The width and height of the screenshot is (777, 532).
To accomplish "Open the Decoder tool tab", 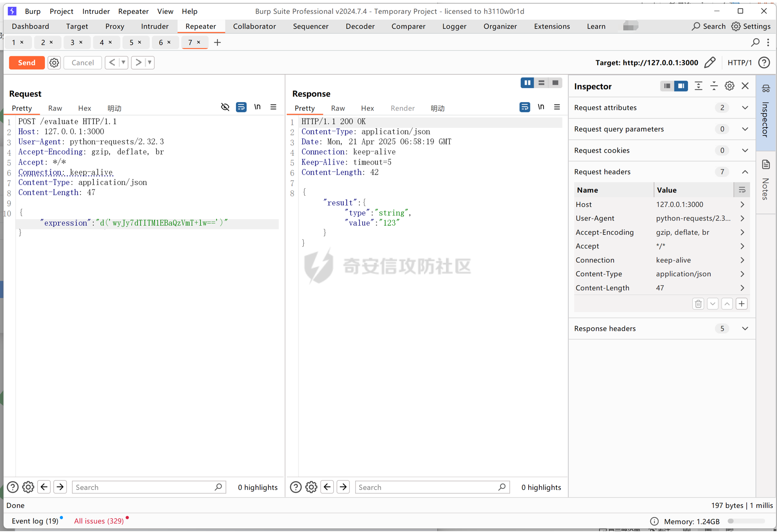I will (360, 26).
